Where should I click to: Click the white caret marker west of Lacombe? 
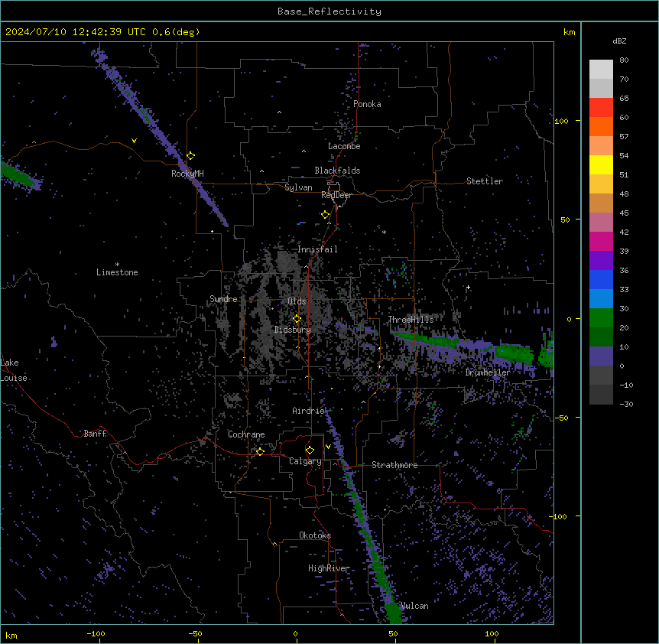[x=304, y=151]
